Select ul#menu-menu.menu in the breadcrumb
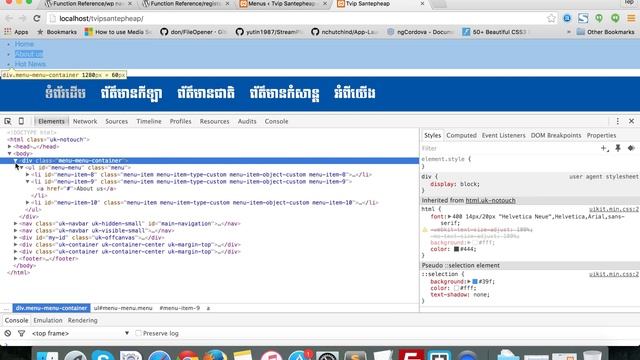The width and height of the screenshot is (640, 360). pyautogui.click(x=123, y=308)
